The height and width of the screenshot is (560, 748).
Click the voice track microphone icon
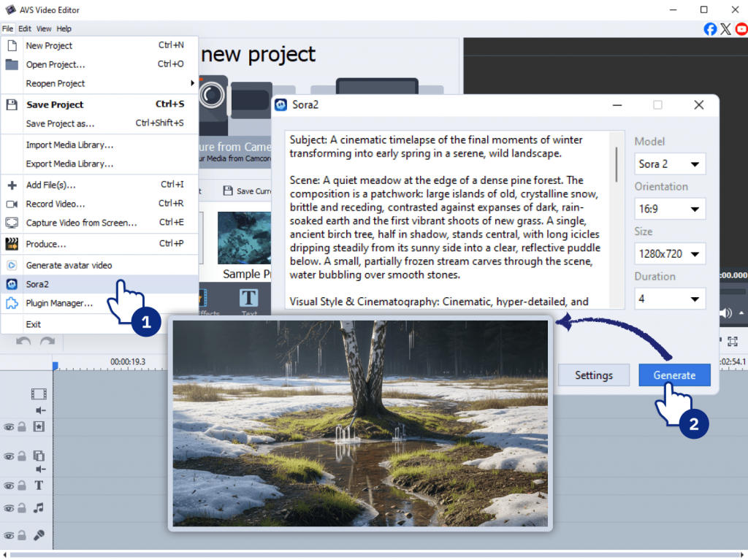[x=39, y=535]
